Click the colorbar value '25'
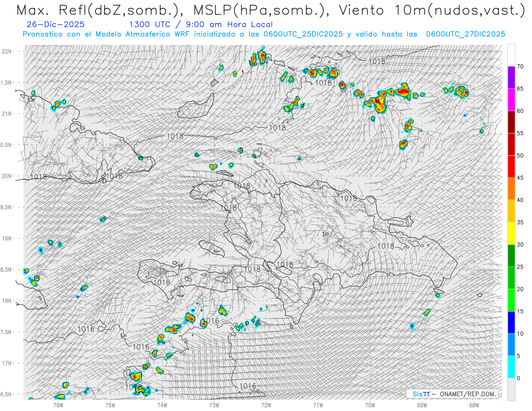Screen dimensions: 532x411 point(520,266)
